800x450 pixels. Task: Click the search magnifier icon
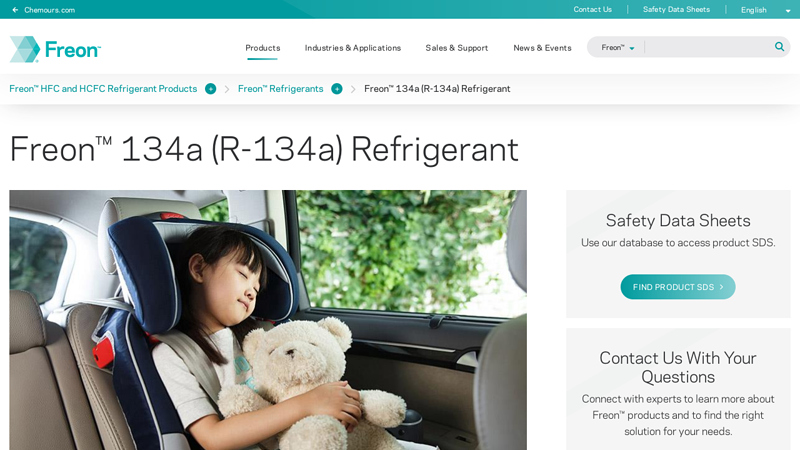point(779,47)
